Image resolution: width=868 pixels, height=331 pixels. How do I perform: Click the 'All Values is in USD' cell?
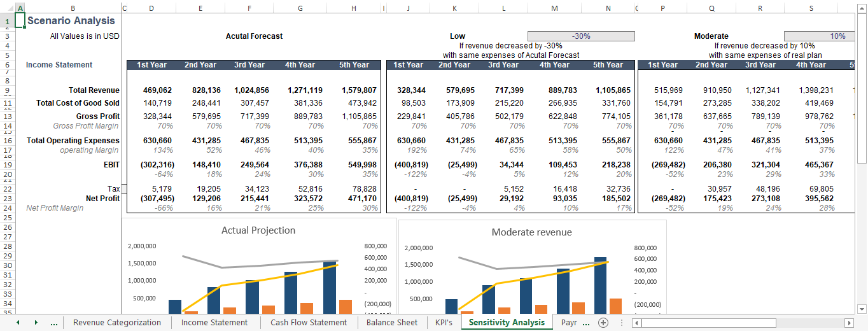[x=85, y=36]
